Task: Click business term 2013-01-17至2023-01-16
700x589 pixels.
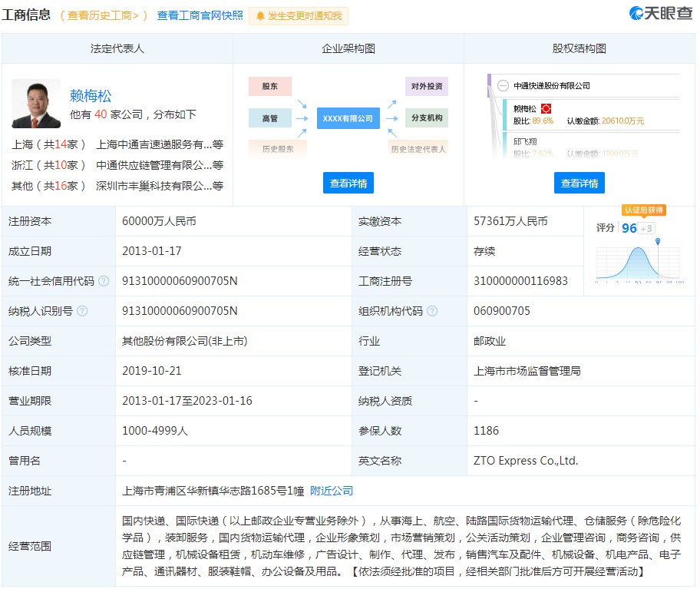Action: tap(187, 401)
